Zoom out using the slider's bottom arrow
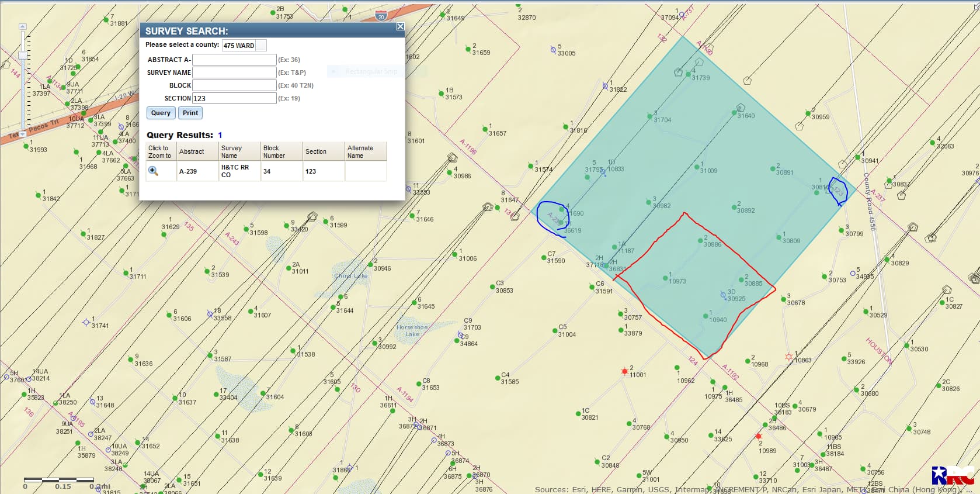 22,134
